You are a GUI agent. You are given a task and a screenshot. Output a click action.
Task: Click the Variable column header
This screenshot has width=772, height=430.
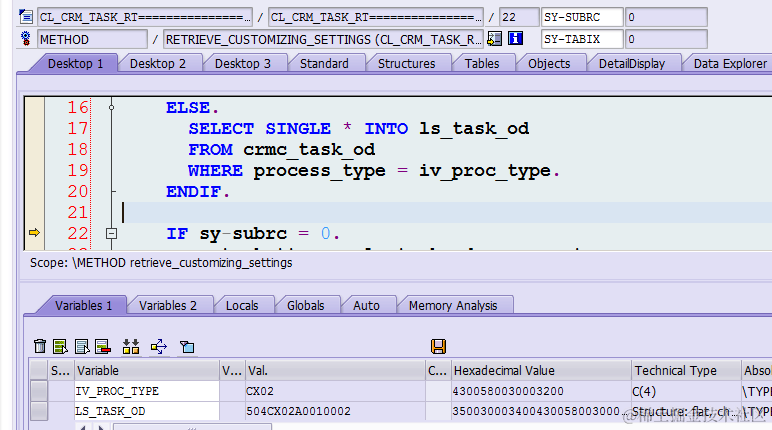click(x=146, y=370)
